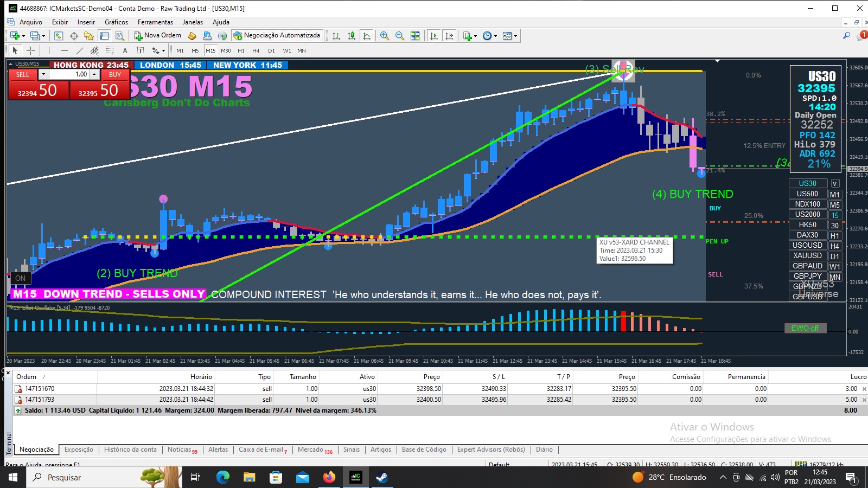Expand the periodicity clock dropdown arrow
This screenshot has width=868, height=488.
[x=495, y=36]
